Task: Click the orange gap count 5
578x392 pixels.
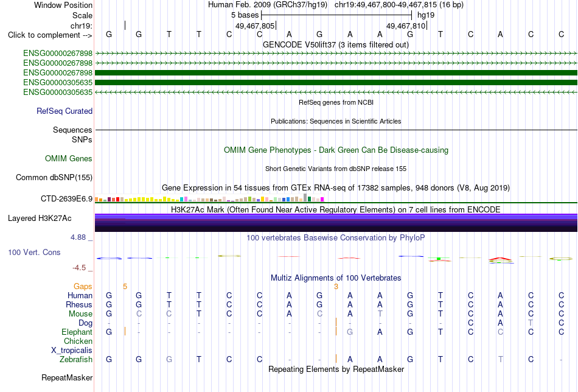Action: pyautogui.click(x=125, y=287)
